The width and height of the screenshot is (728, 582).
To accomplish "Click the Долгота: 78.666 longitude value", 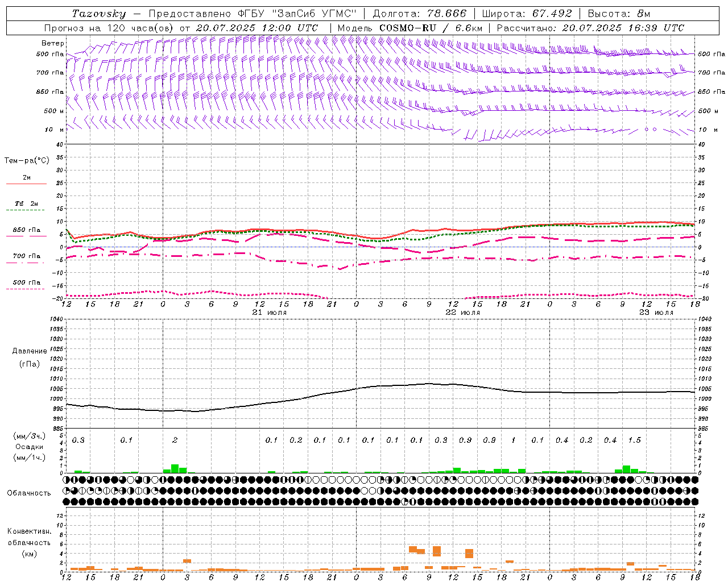I will pos(419,14).
